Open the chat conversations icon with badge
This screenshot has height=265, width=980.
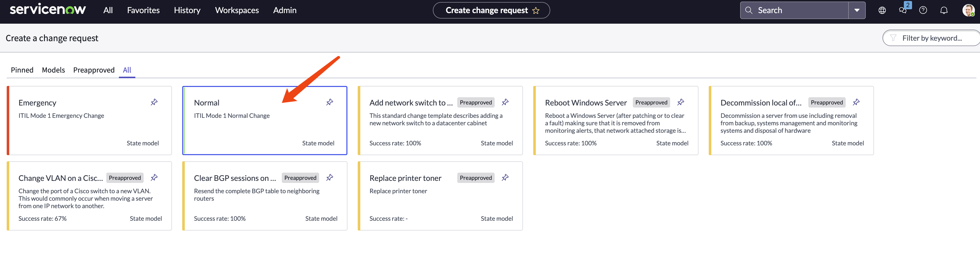pyautogui.click(x=902, y=11)
